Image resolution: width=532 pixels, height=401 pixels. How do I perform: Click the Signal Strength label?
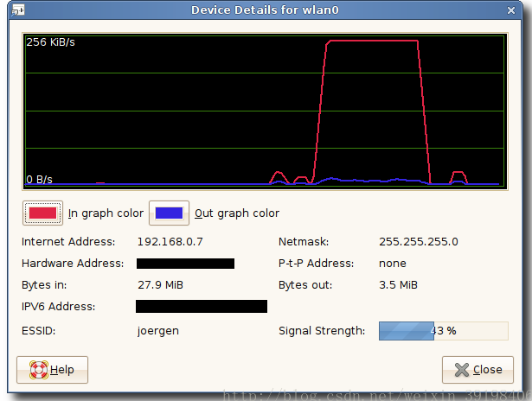[x=322, y=331]
